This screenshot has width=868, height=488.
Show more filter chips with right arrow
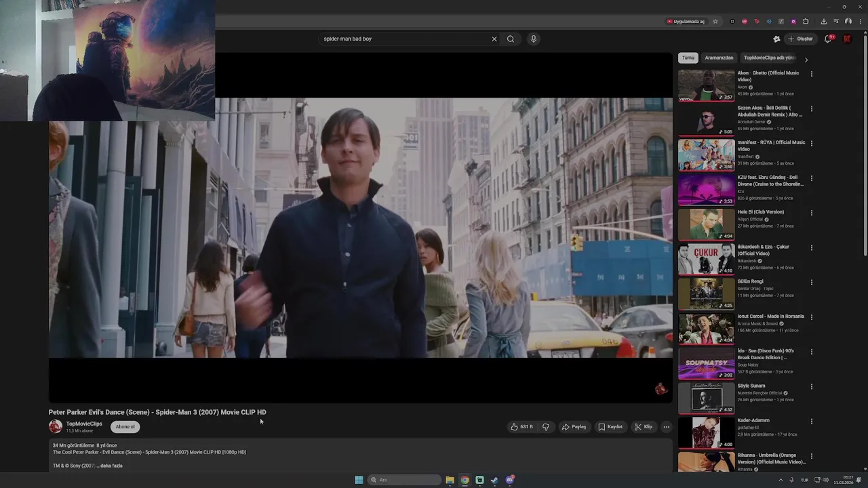click(806, 60)
